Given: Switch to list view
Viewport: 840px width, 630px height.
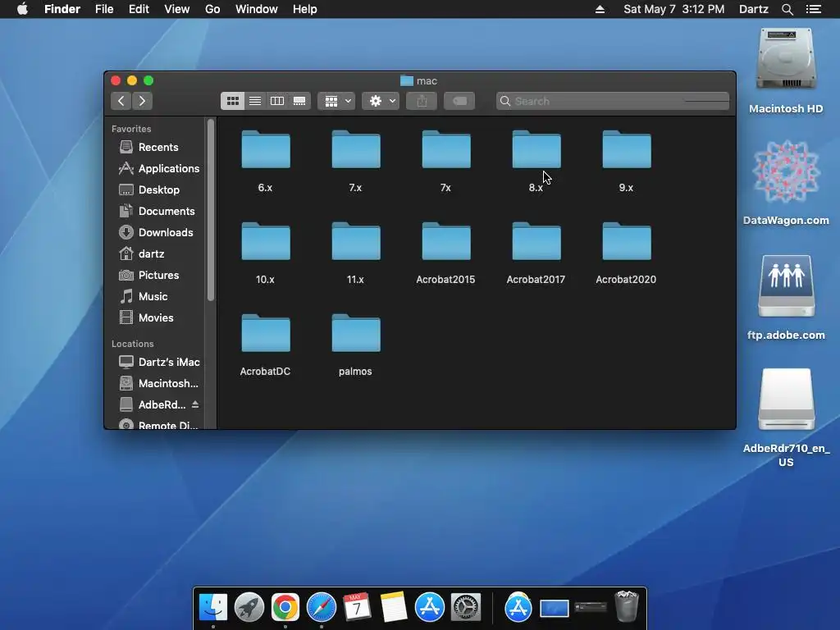Looking at the screenshot, I should [x=255, y=101].
